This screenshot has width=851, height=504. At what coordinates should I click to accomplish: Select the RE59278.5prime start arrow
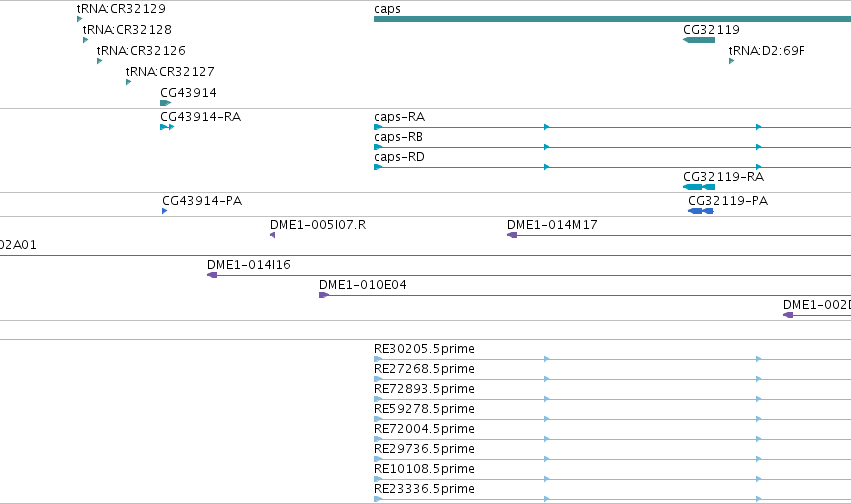[378, 419]
